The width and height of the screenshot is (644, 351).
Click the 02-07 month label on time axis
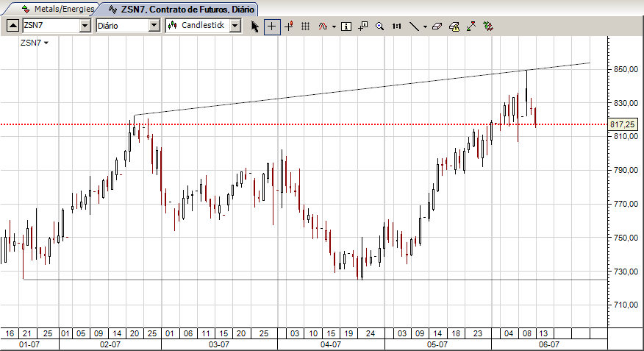click(110, 344)
